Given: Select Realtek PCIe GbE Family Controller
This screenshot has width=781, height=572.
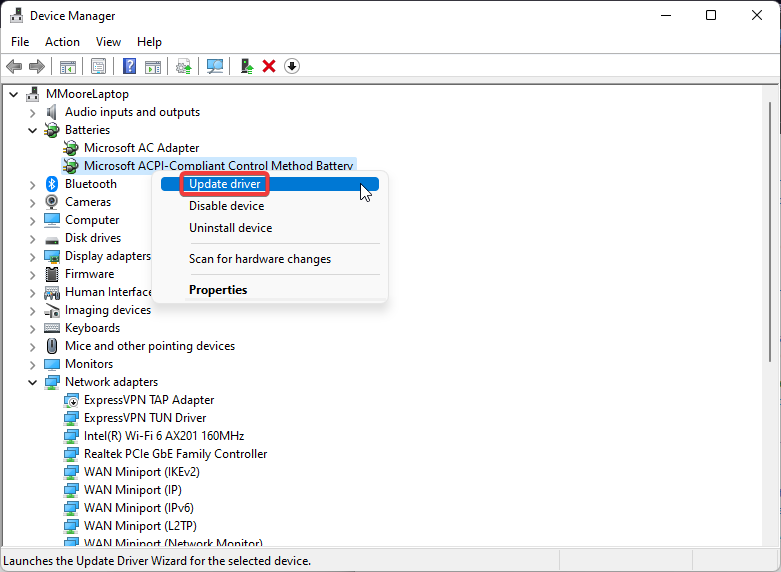Looking at the screenshot, I should [x=175, y=454].
